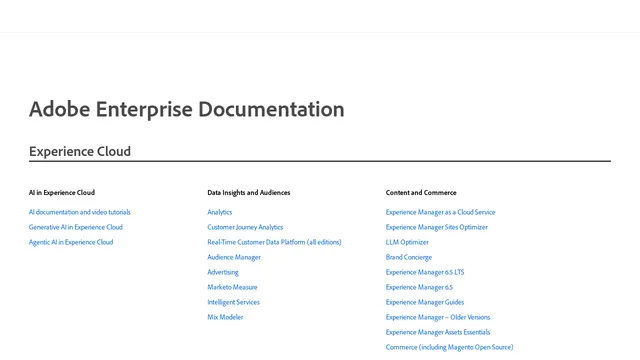Open Real-Time Customer Data Platform link

click(274, 242)
